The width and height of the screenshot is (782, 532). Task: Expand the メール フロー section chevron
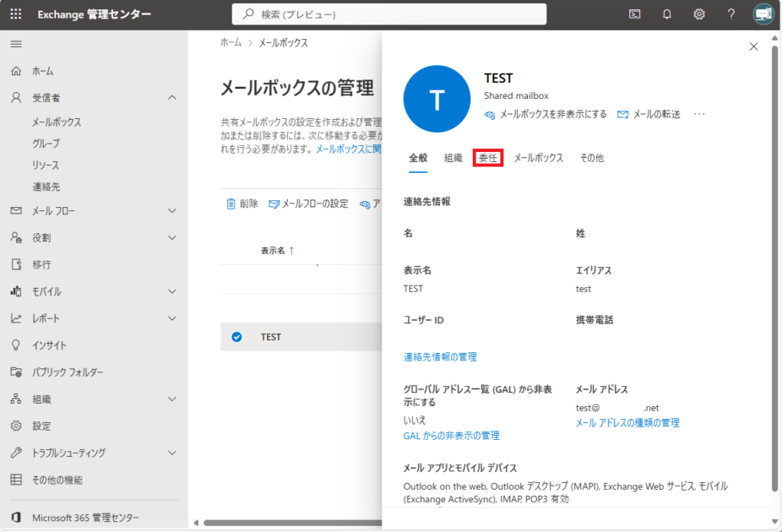tap(172, 211)
